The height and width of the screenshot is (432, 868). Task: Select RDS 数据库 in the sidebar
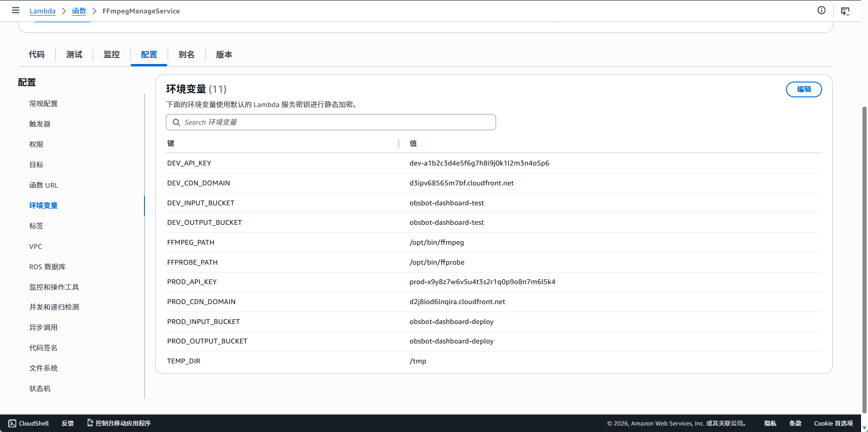(47, 267)
